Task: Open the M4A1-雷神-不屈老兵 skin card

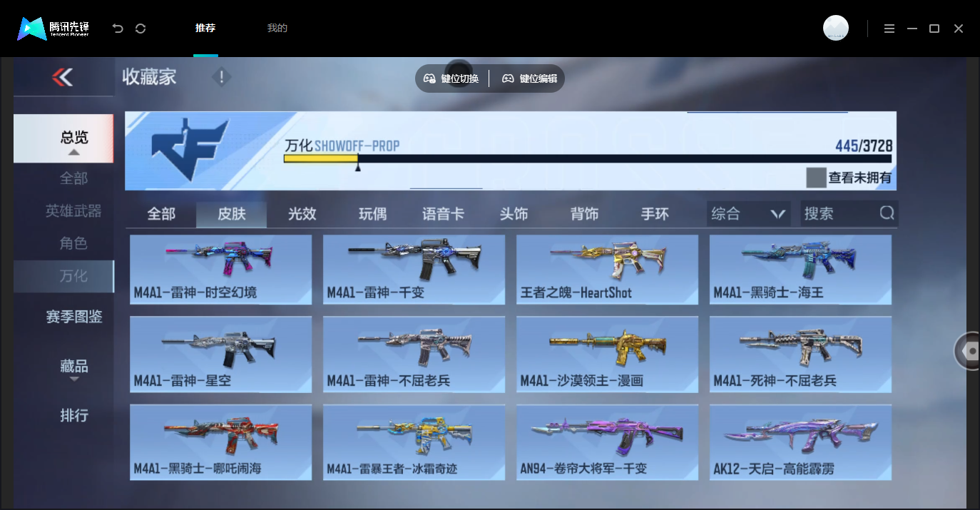Action: [414, 355]
